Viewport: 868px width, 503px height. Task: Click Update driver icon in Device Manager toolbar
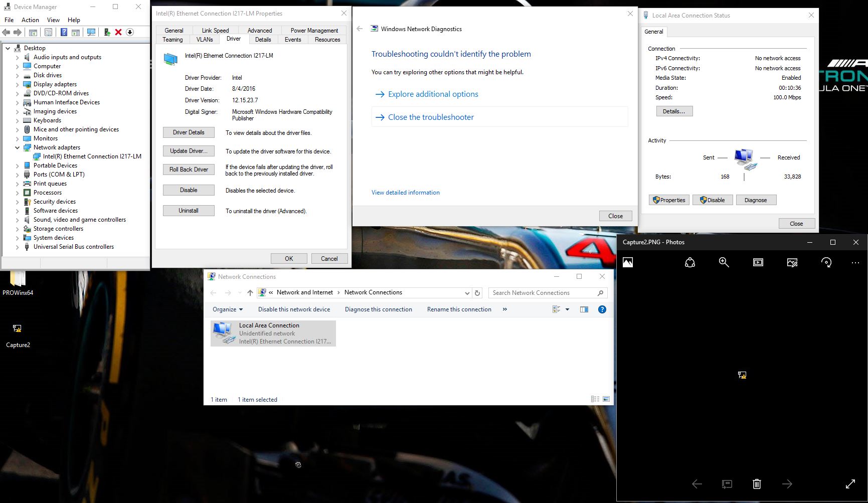(x=107, y=32)
